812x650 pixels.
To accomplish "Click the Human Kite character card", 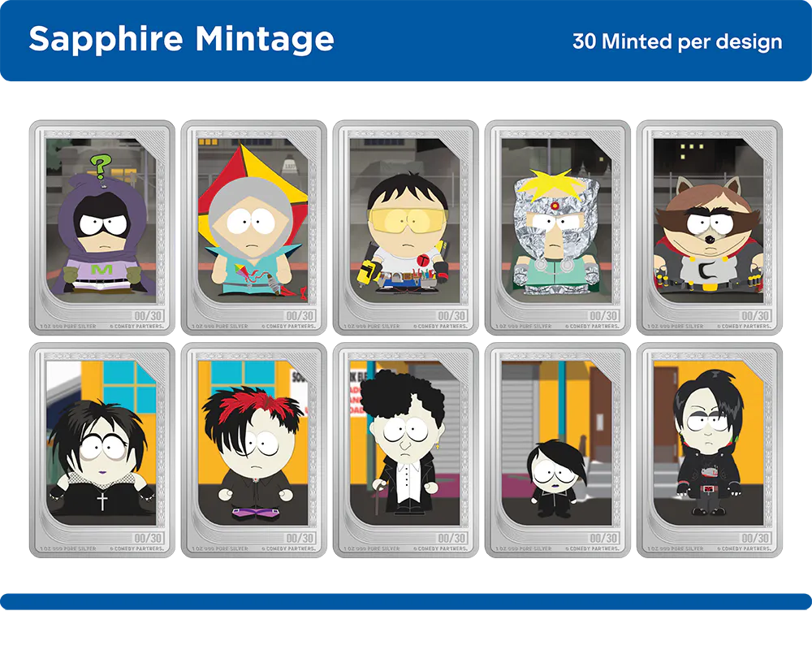I will pos(253,227).
